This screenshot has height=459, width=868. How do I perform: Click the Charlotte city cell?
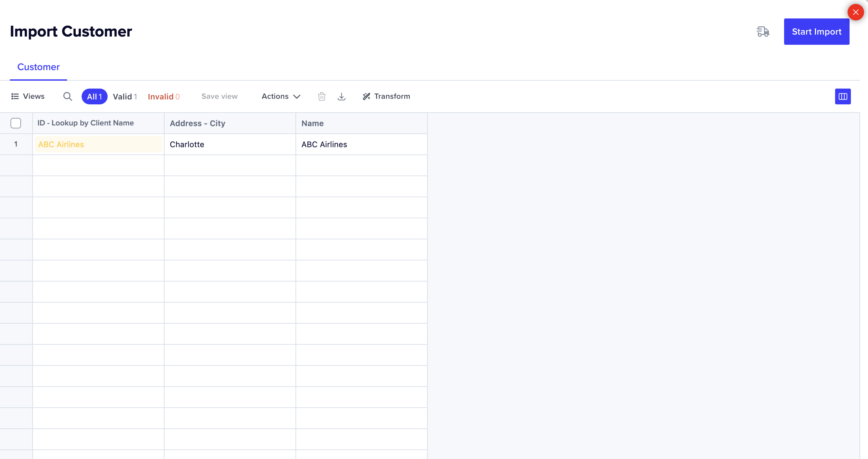(230, 144)
